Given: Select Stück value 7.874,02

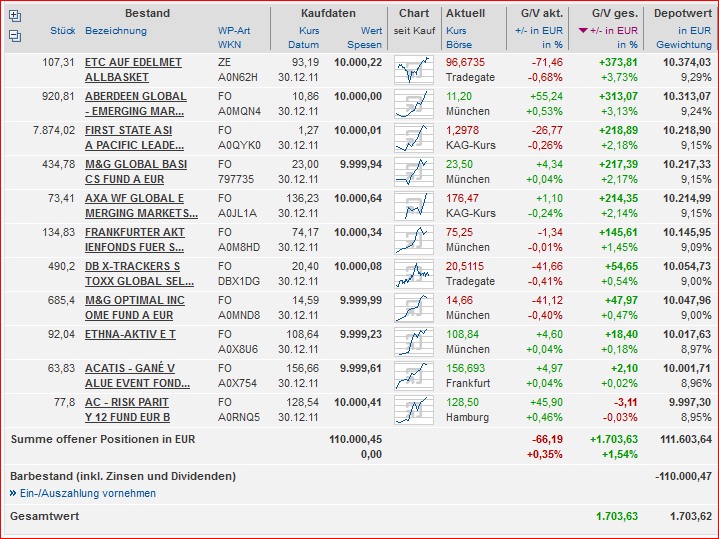Looking at the screenshot, I should click(x=54, y=130).
